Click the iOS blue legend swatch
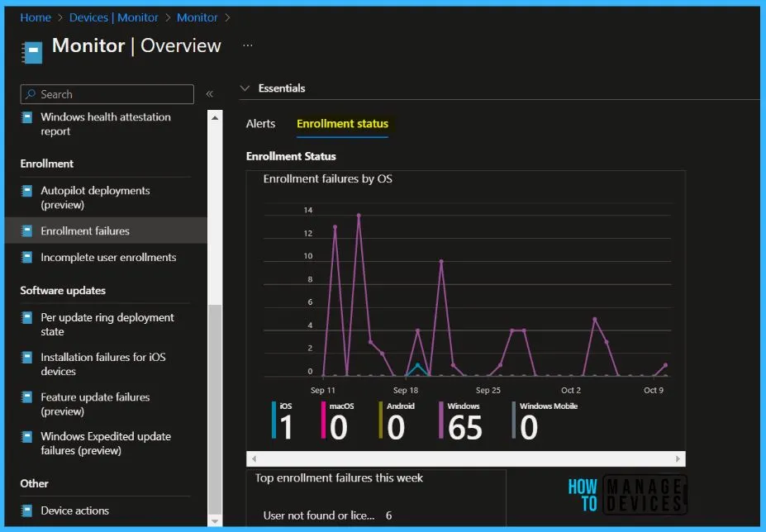766x532 pixels. [x=274, y=420]
